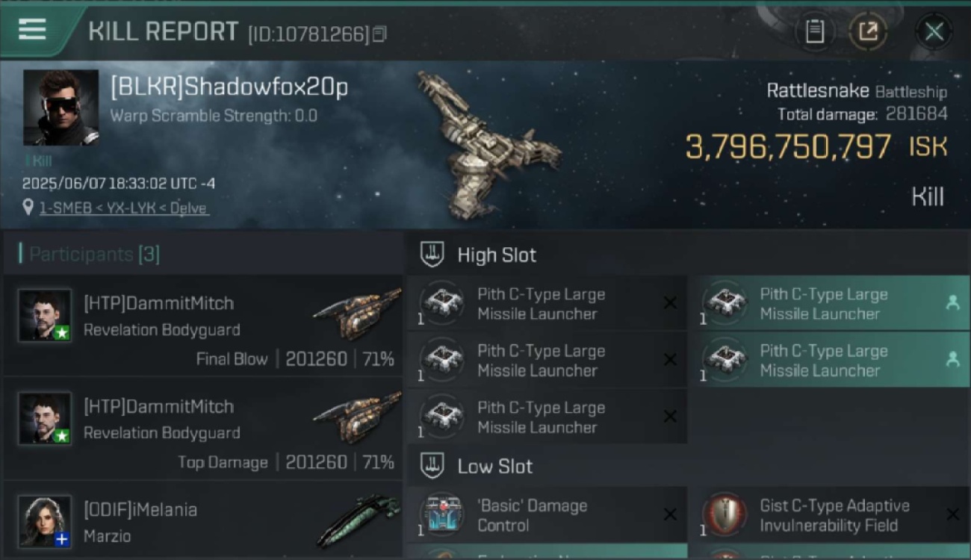
Task: Click the person icon on the second highlighted launcher
Action: pyautogui.click(x=952, y=359)
